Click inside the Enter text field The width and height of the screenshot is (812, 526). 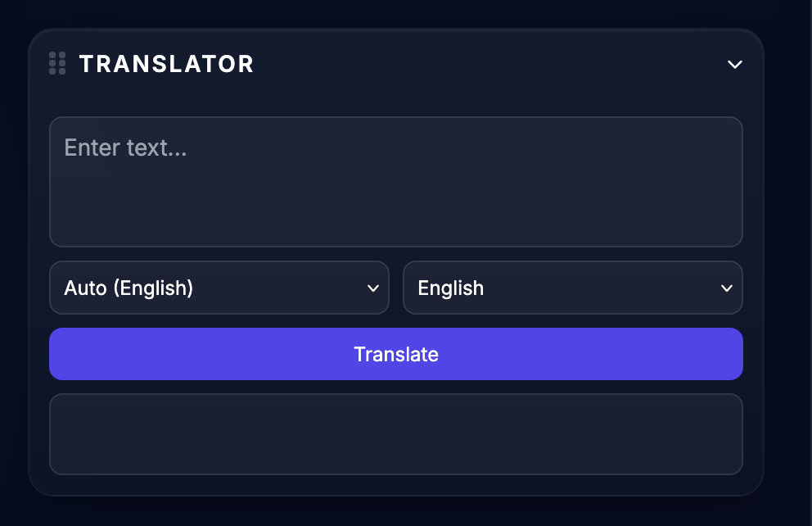click(x=396, y=180)
